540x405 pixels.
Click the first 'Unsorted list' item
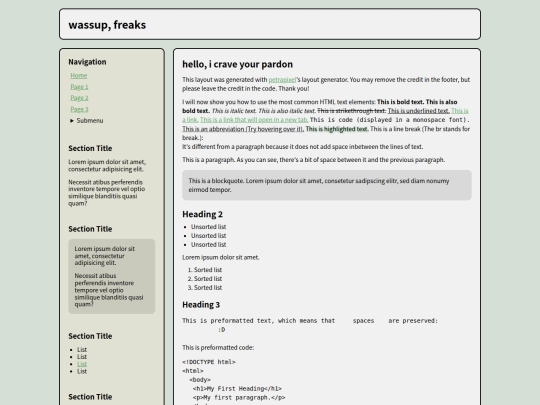208,227
